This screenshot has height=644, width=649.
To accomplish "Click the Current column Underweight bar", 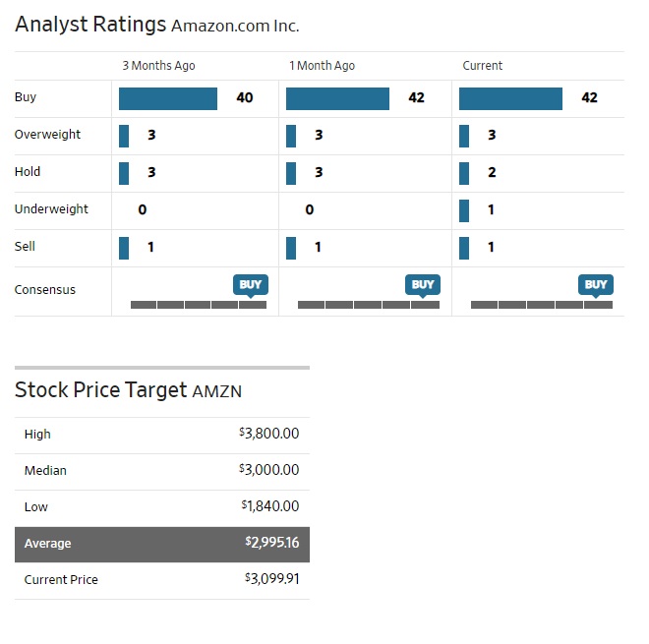I will (464, 209).
